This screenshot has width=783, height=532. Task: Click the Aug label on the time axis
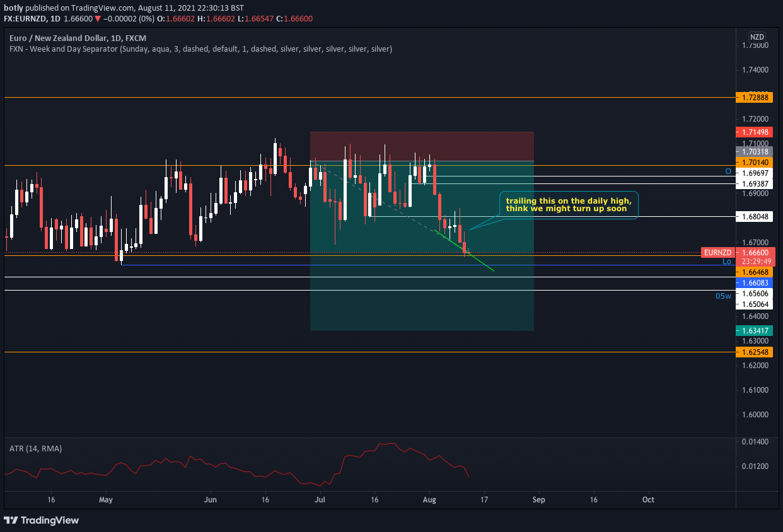[429, 500]
